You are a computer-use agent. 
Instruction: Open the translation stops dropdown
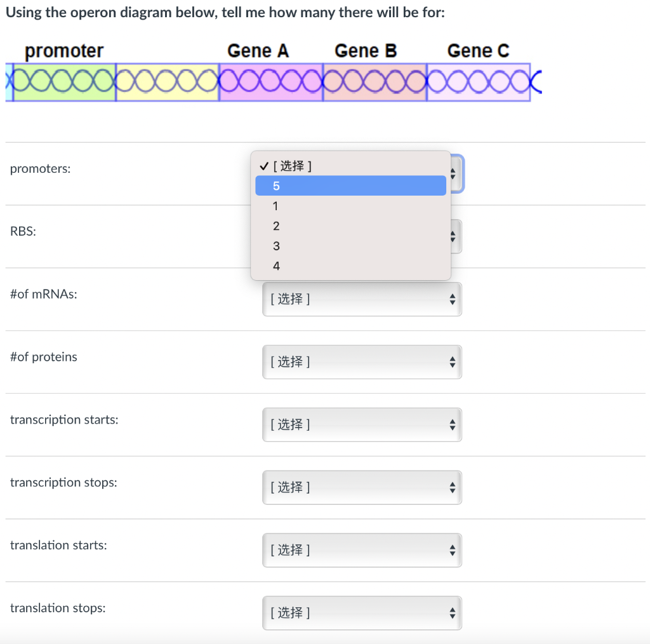point(362,612)
